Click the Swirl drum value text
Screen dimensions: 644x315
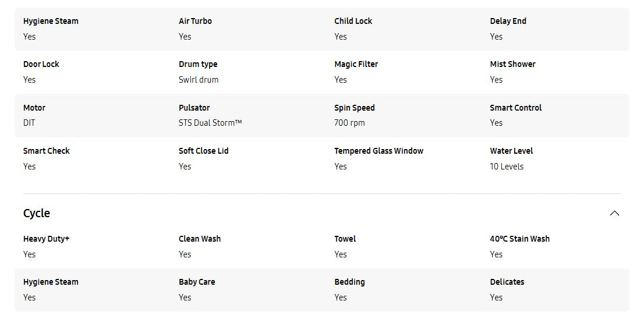point(199,80)
